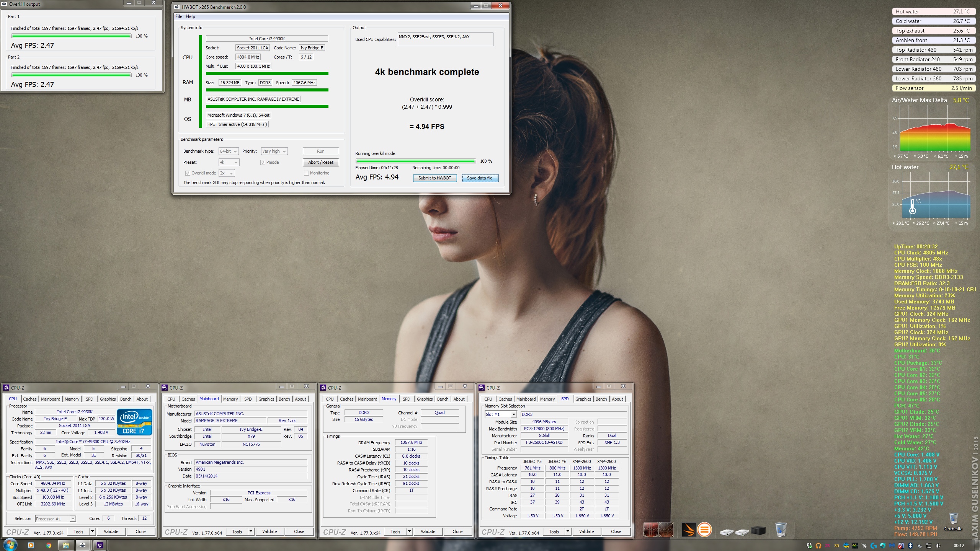Click the Running overkill mode progress bar
Screen dimensions: 980x551
pos(416,161)
